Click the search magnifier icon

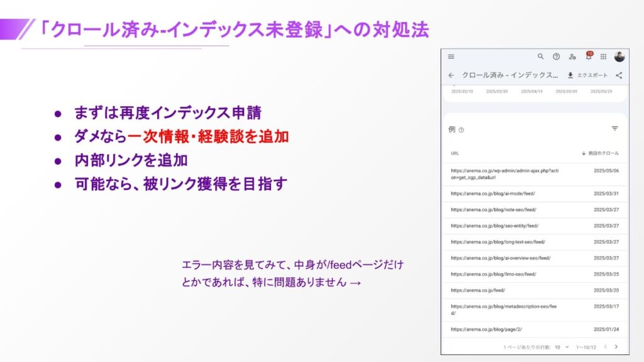[x=540, y=57]
